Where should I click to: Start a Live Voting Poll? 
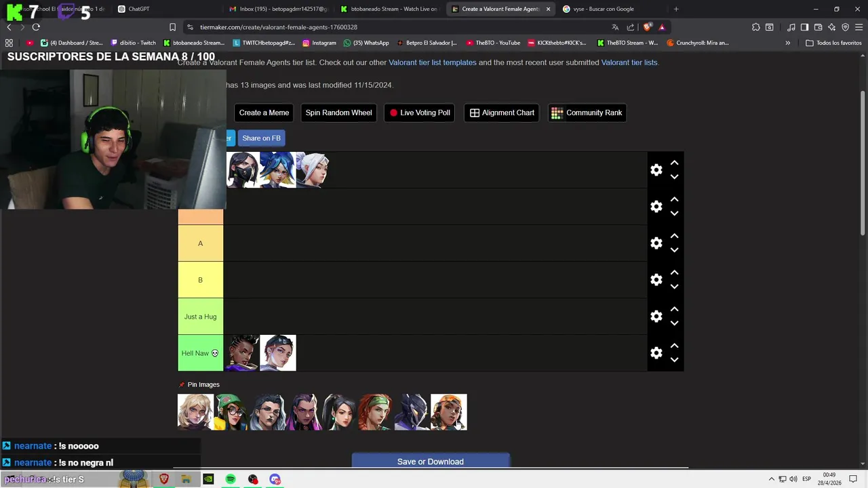420,113
